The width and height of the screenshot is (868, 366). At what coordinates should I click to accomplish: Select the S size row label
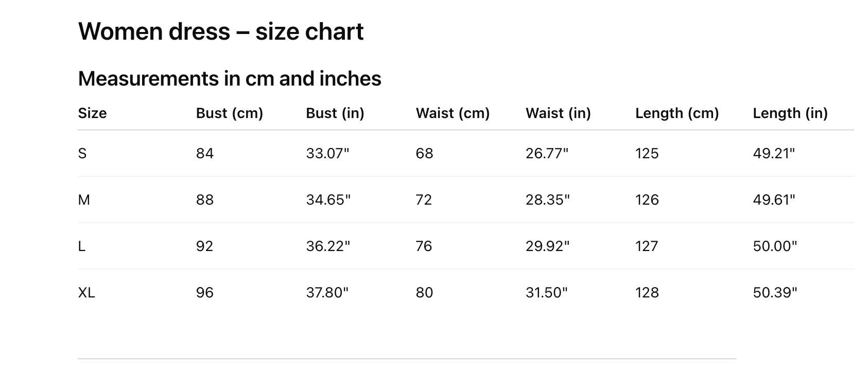[82, 154]
